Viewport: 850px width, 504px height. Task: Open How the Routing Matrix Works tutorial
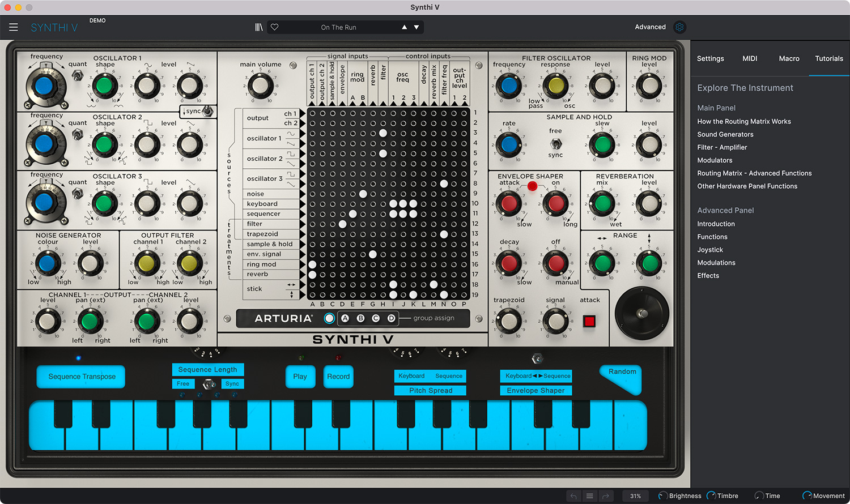(x=743, y=121)
